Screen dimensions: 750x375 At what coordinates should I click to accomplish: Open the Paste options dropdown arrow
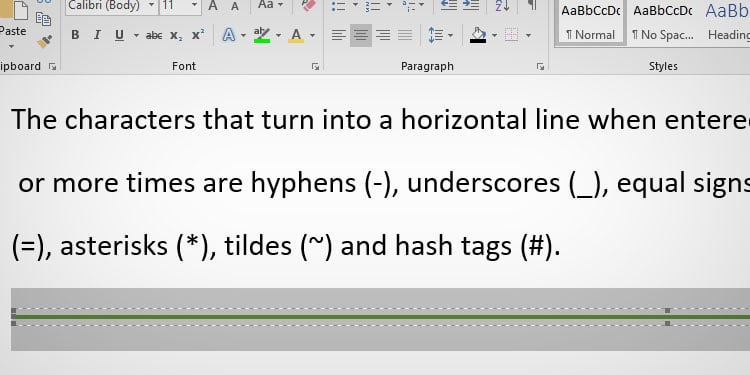(x=11, y=47)
